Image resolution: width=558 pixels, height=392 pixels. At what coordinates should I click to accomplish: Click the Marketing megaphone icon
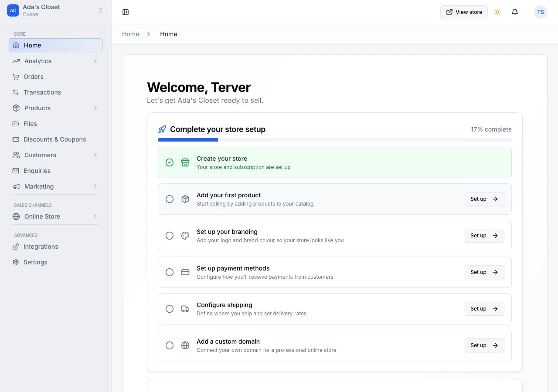coord(16,186)
